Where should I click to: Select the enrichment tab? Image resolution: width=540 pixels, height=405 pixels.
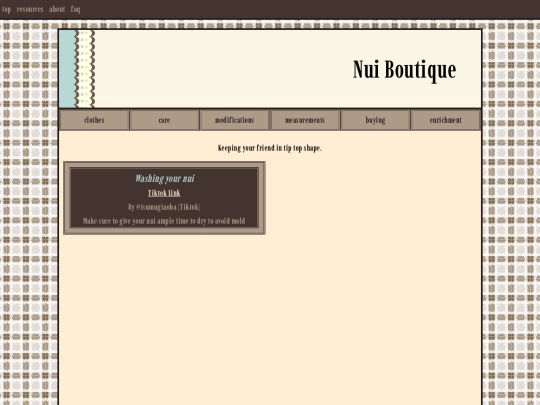click(446, 120)
